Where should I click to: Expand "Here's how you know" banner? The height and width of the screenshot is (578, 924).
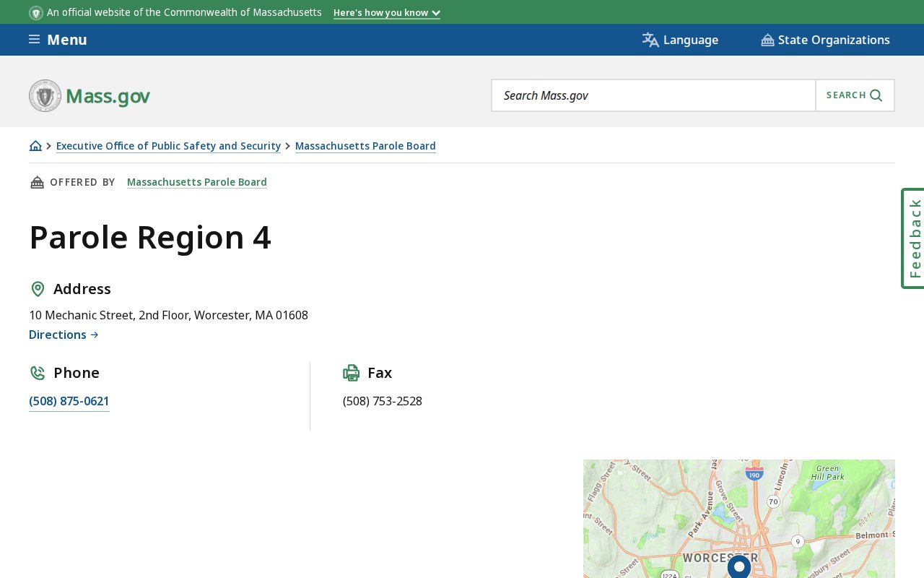(387, 12)
